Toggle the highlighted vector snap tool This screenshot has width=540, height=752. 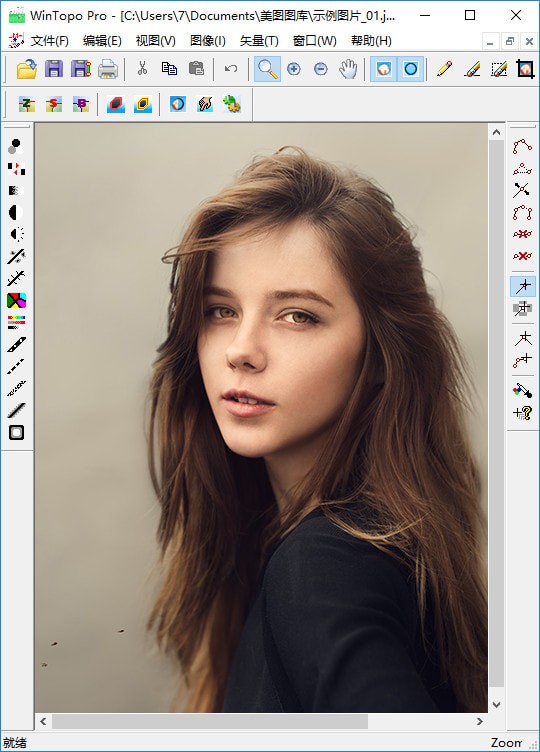pyautogui.click(x=523, y=286)
